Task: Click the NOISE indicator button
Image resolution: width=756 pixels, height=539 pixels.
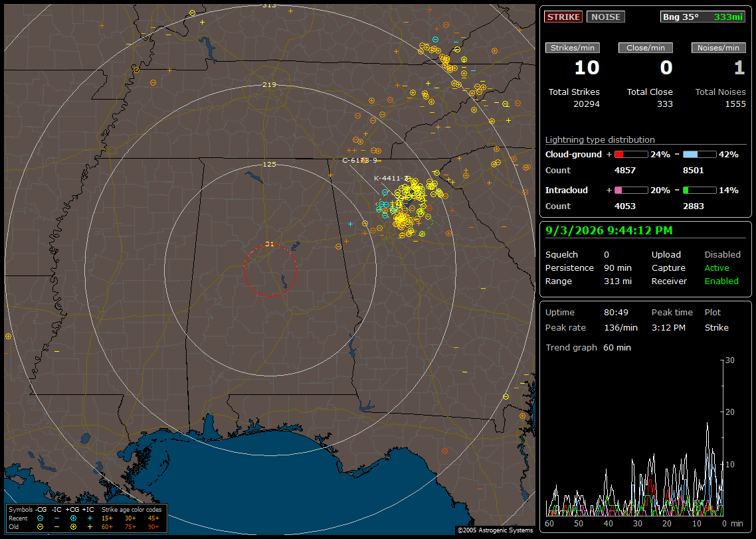Action: 606,17
